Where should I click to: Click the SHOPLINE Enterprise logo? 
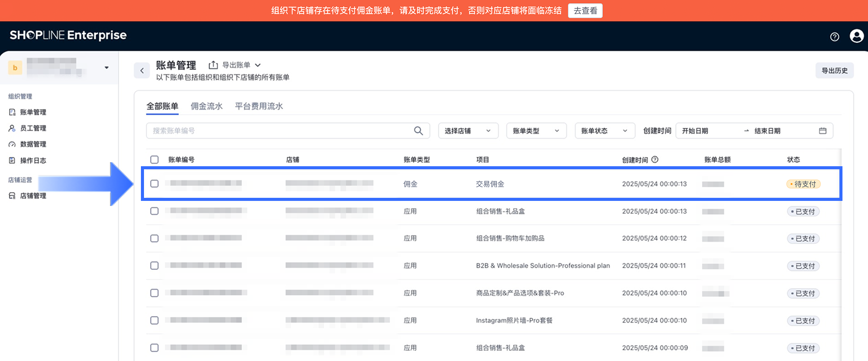(68, 35)
